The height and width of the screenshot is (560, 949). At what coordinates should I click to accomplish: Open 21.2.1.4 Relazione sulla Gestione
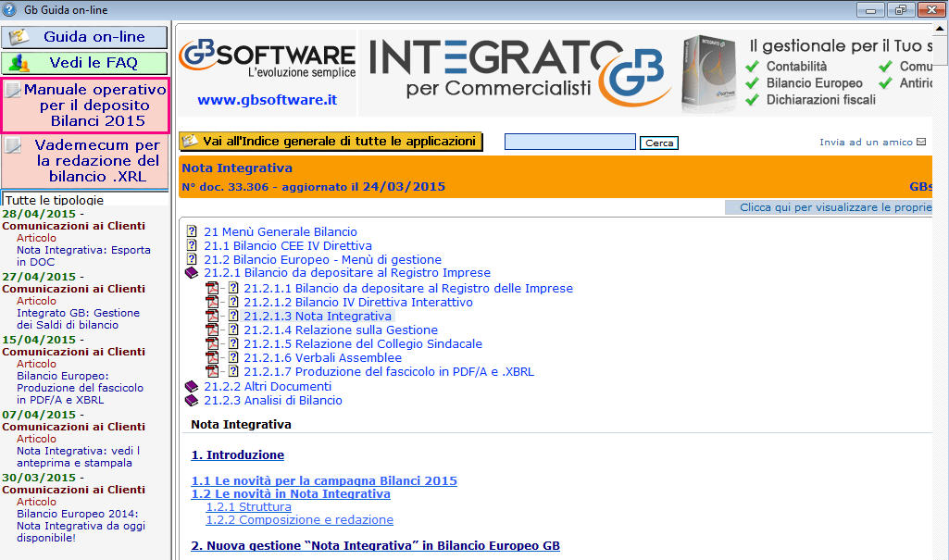click(x=341, y=330)
